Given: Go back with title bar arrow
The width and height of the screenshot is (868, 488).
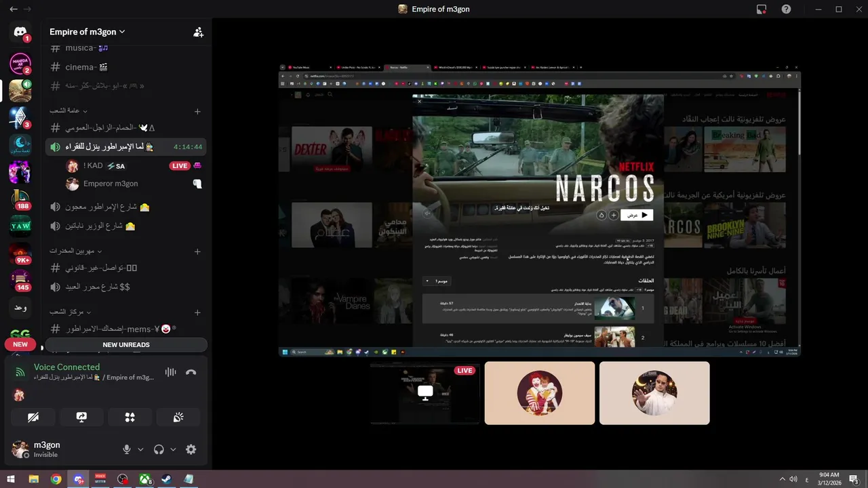Looking at the screenshot, I should pos(14,9).
